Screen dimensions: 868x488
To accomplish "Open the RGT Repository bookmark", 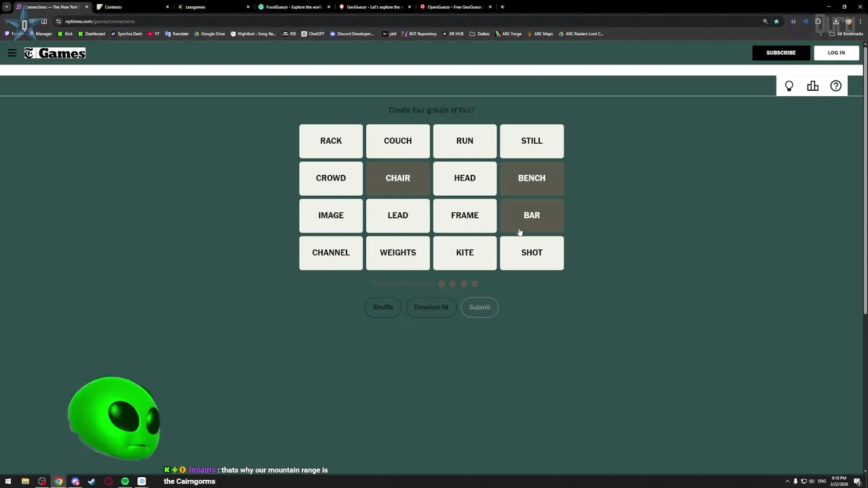I will pos(419,34).
